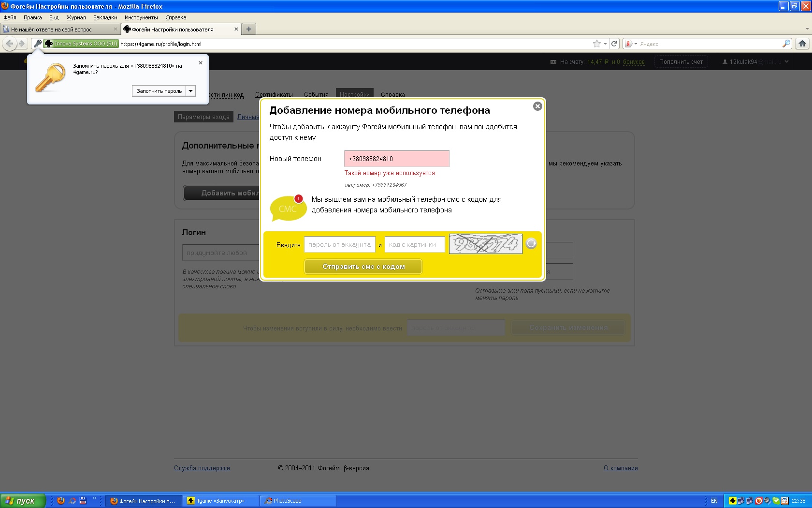
Task: Click the 'Сохранить изменения' button
Action: (568, 328)
